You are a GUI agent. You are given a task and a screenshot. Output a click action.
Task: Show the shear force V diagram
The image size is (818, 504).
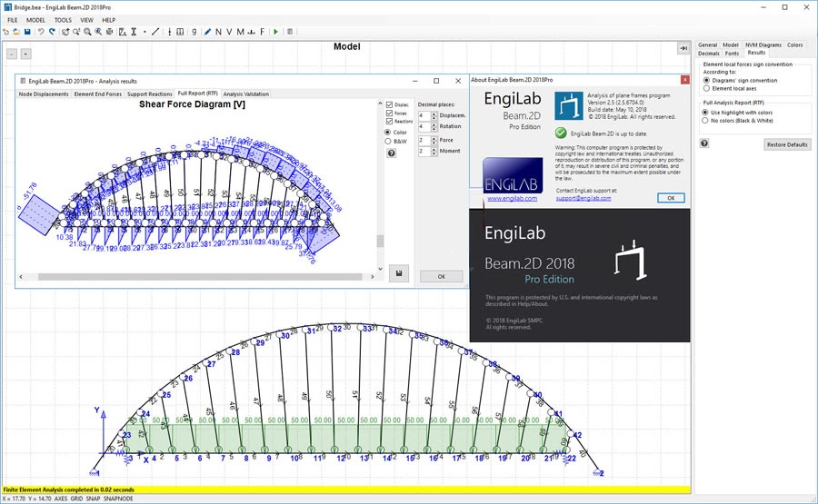(x=229, y=32)
